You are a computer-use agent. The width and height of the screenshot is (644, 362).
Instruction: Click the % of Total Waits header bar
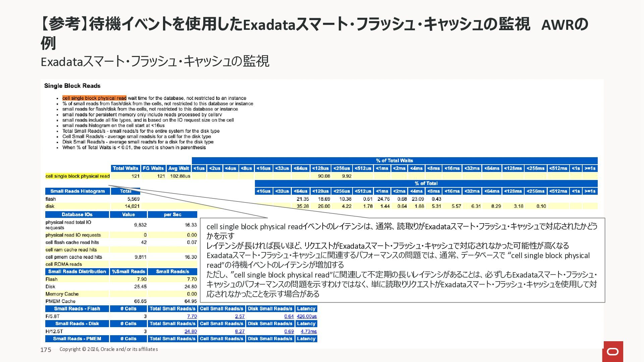pos(394,161)
